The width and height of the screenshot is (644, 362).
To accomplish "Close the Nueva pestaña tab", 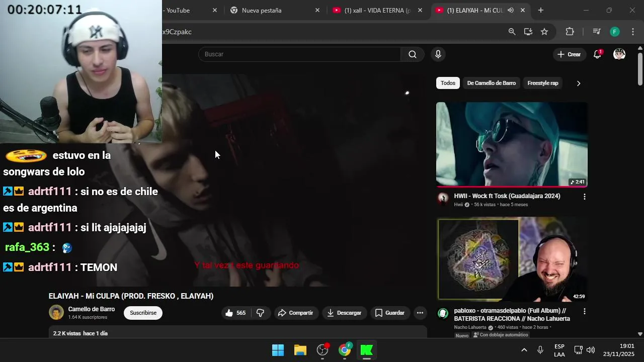I will point(317,10).
